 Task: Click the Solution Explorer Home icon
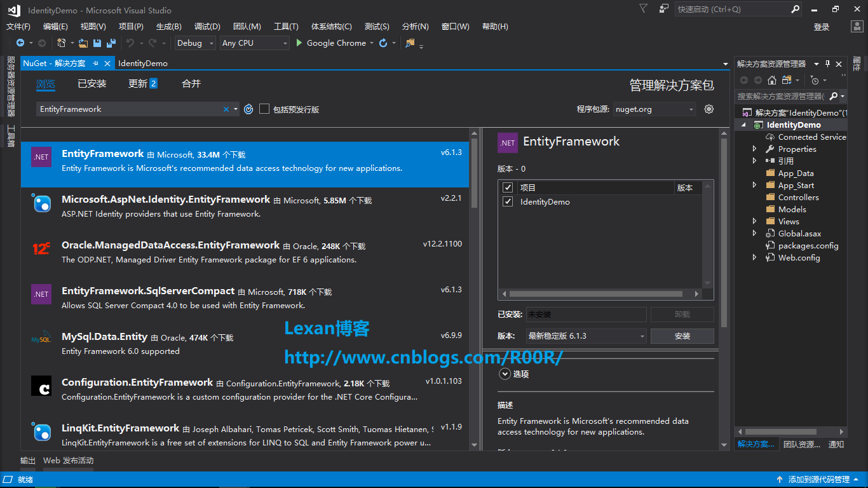pyautogui.click(x=771, y=80)
